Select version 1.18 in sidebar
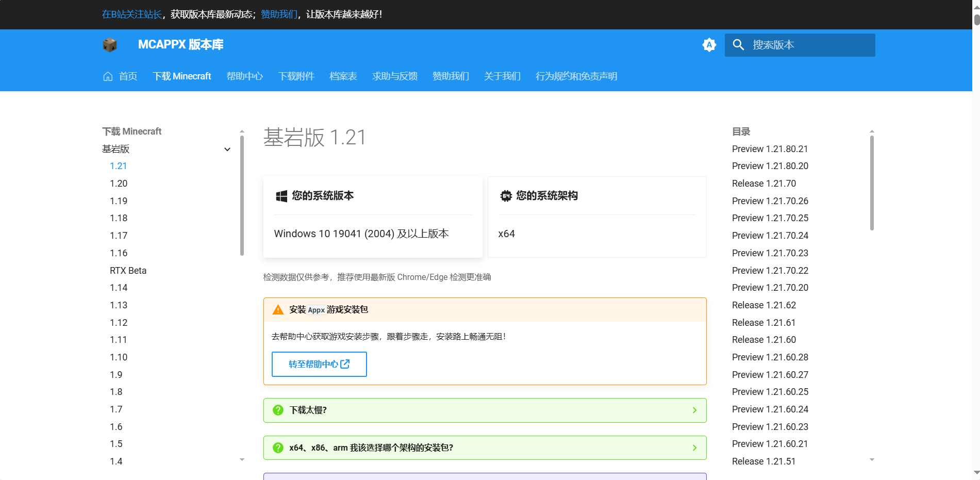The width and height of the screenshot is (980, 480). tap(119, 218)
